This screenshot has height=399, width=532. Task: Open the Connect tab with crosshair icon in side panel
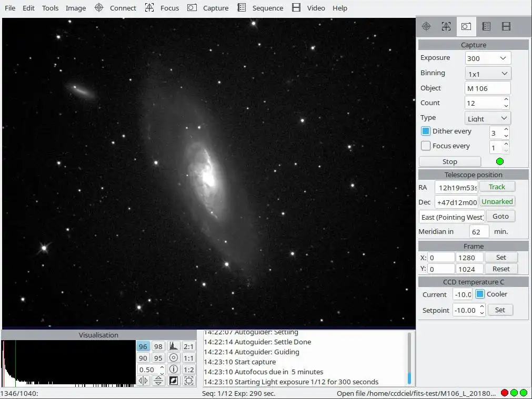tap(427, 26)
